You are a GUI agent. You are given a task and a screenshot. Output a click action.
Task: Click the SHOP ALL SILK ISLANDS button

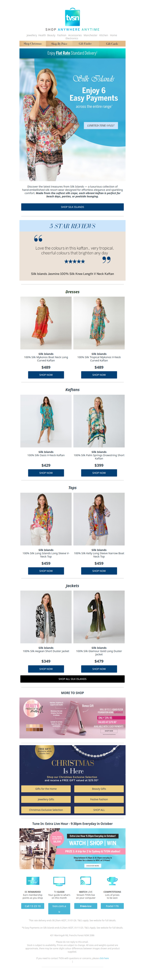click(x=72, y=679)
